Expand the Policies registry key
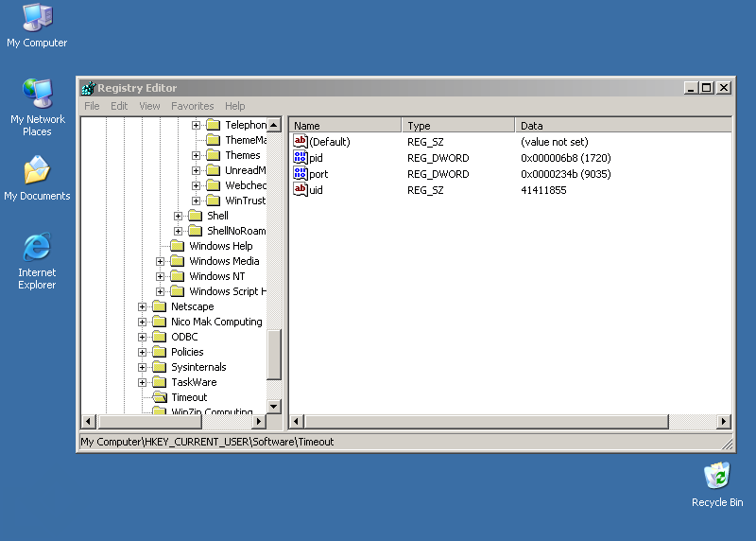 143,352
